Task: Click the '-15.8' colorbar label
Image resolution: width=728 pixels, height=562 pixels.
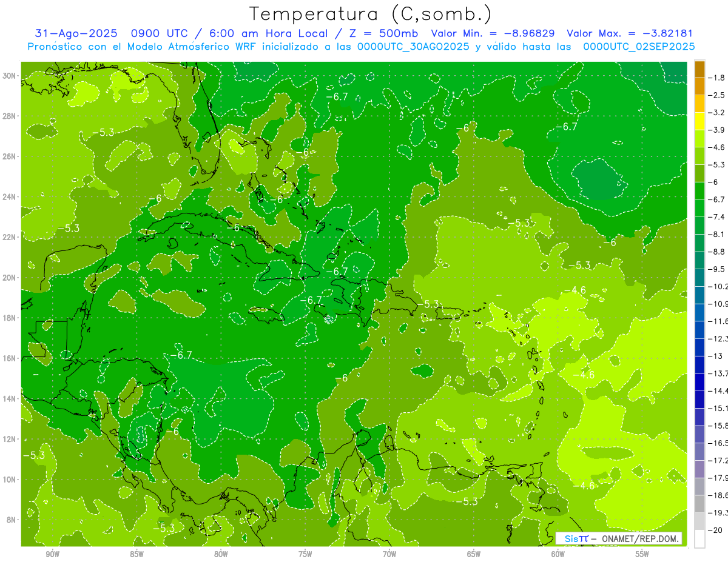Action: pos(718,426)
